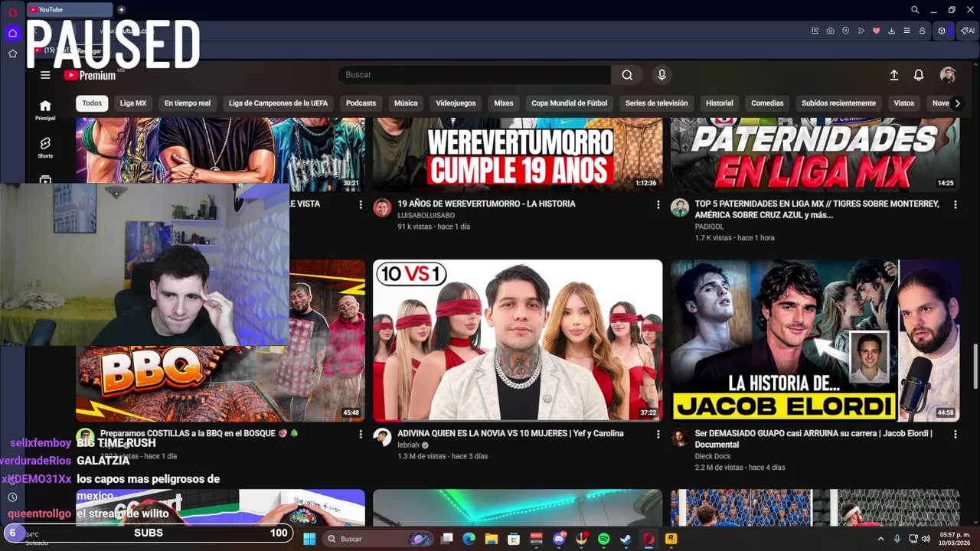Click the Opera edit/note icon in toolbar
The image size is (980, 551).
pyautogui.click(x=815, y=31)
